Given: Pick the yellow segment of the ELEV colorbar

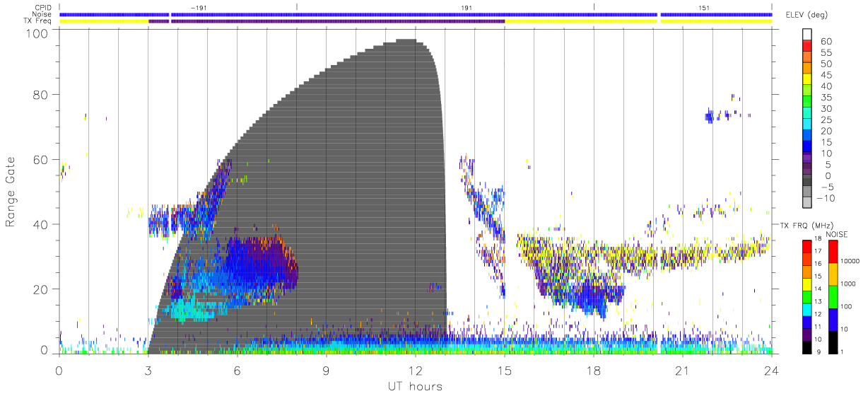Looking at the screenshot, I should coord(808,79).
